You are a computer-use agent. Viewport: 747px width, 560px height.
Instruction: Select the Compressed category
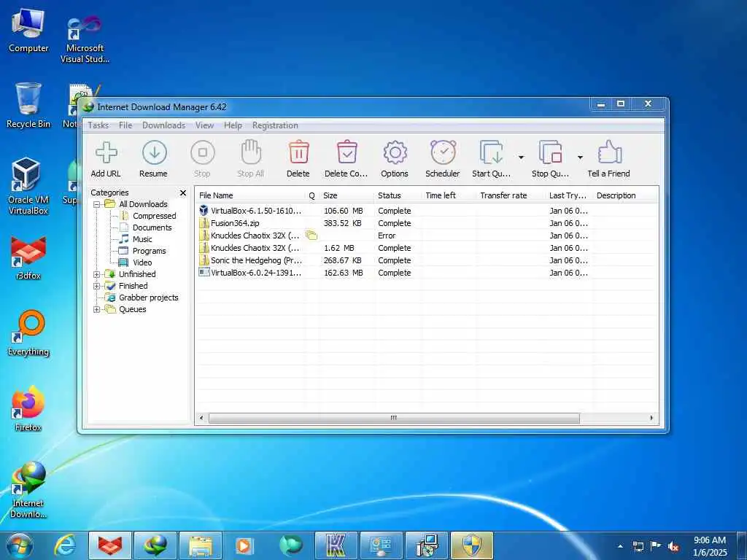click(x=148, y=216)
